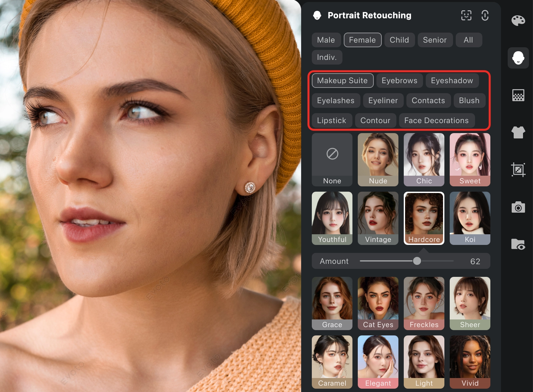Open the Lipstick category
The width and height of the screenshot is (533, 392).
point(332,120)
